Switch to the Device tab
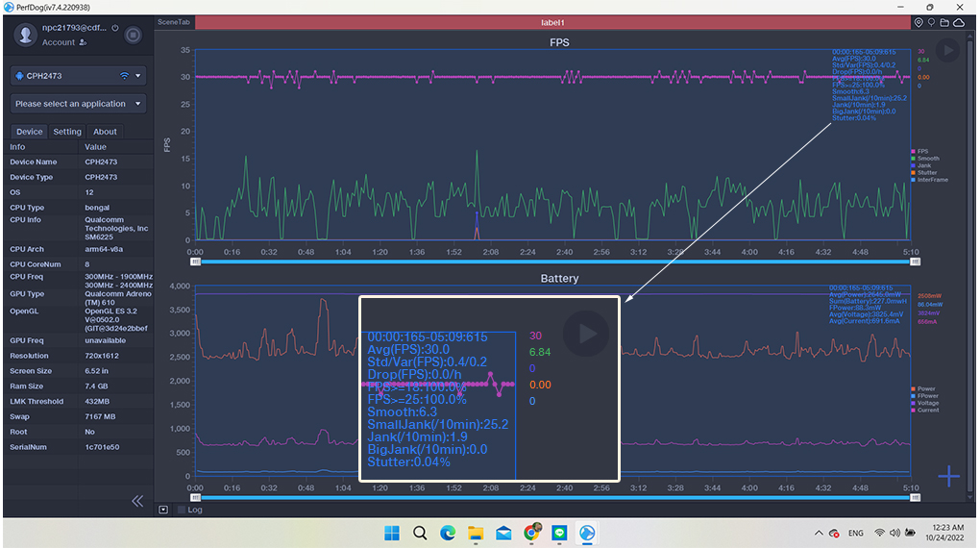980x548 pixels. point(30,132)
